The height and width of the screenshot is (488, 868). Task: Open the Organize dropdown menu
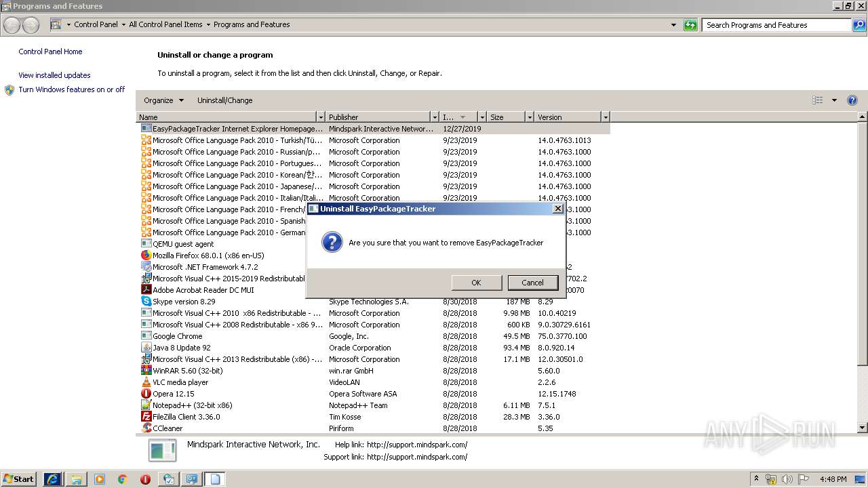pos(163,100)
